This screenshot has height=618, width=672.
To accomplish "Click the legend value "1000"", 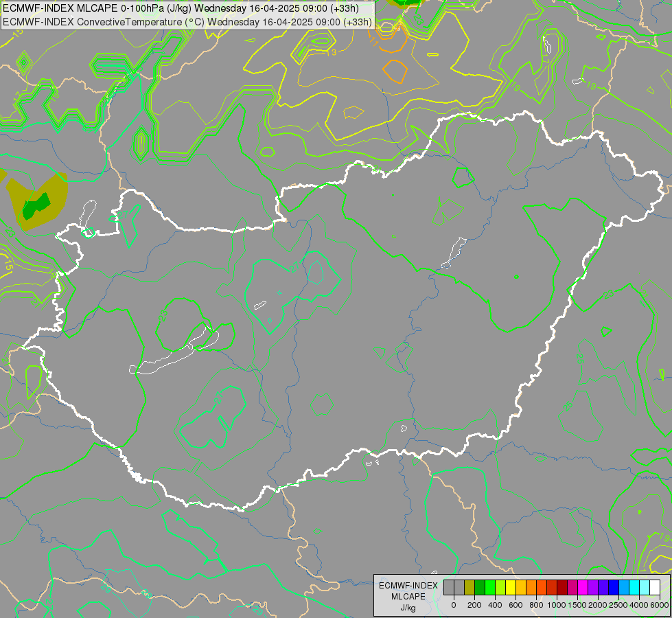I will pos(557,605).
